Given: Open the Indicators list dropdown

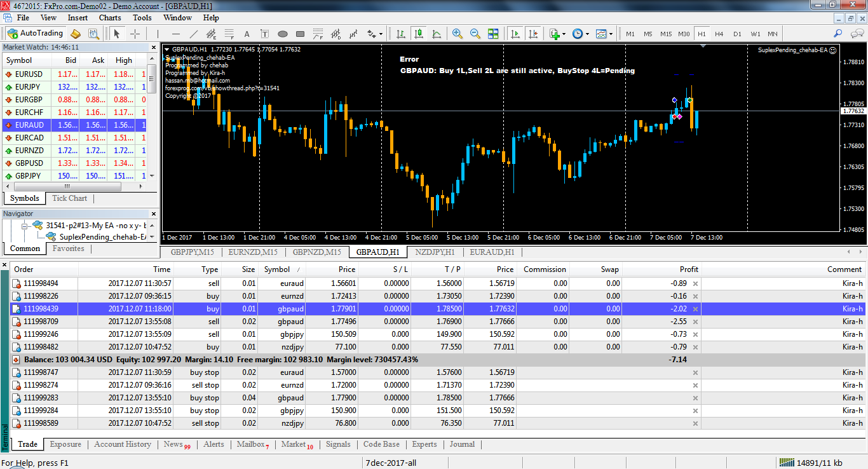Looking at the screenshot, I should point(557,34).
